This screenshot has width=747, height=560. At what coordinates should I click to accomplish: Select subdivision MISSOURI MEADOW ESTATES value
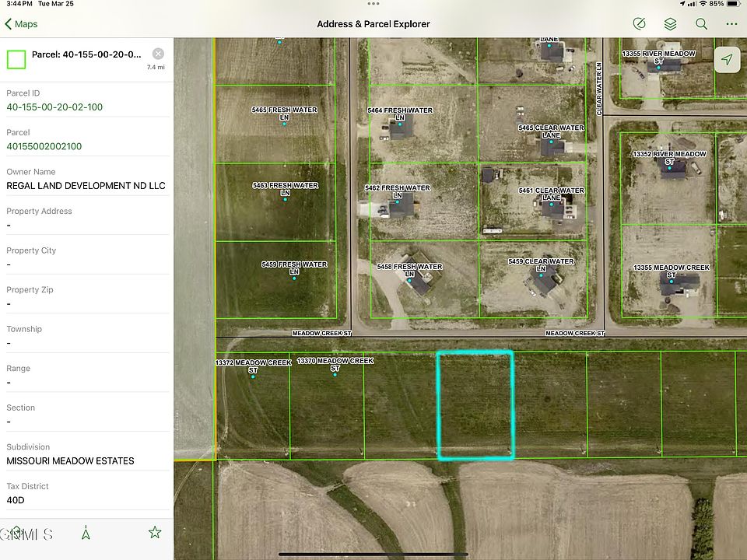[70, 461]
